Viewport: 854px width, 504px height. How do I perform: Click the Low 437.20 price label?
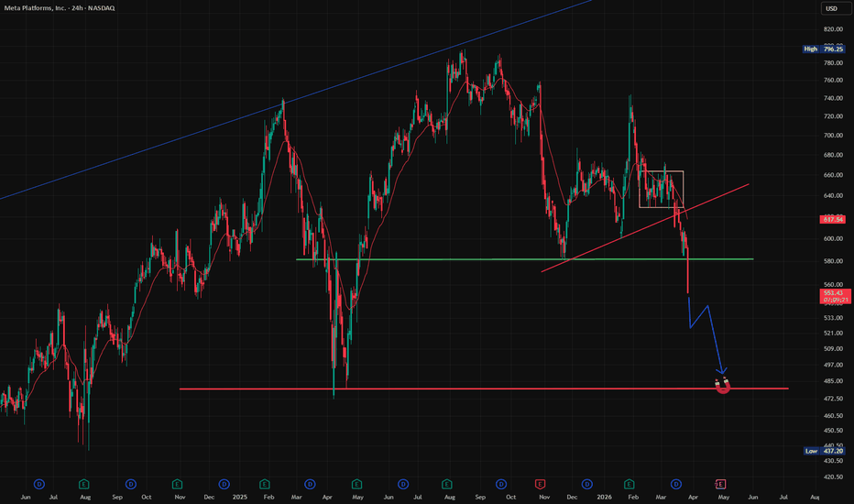(825, 451)
